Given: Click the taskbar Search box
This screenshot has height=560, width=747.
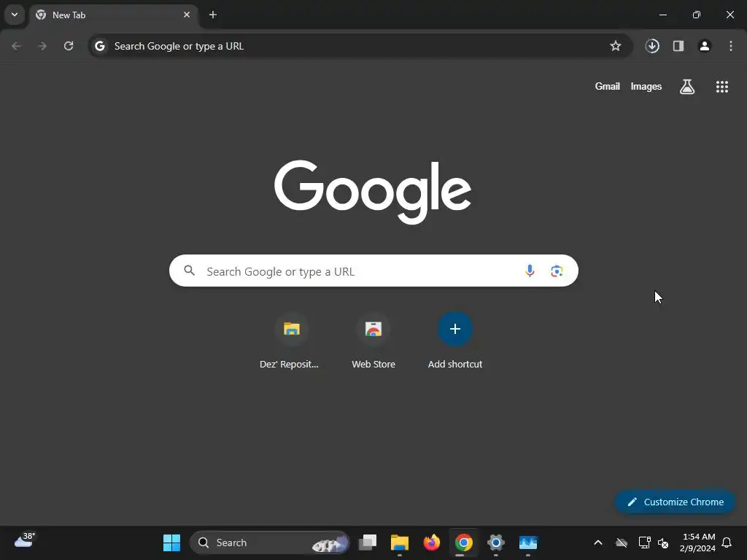Looking at the screenshot, I should pos(270,542).
